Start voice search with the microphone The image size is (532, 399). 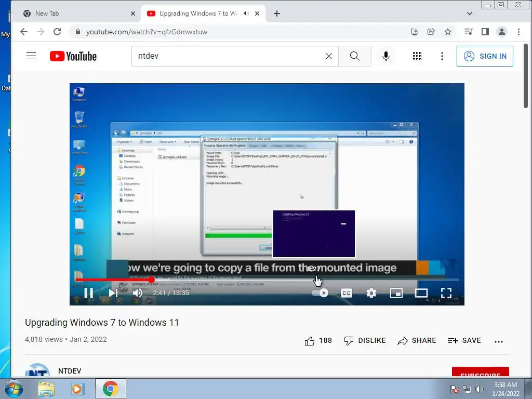386,56
